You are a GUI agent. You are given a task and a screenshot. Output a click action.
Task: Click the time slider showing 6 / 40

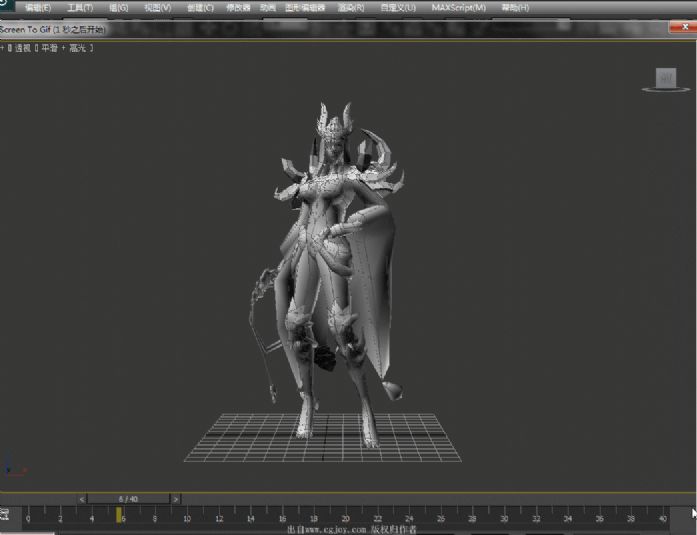[x=128, y=499]
